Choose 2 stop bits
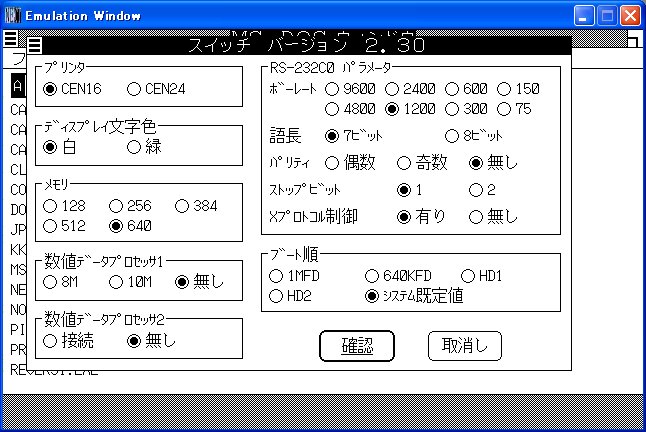The image size is (646, 432). coord(477,189)
